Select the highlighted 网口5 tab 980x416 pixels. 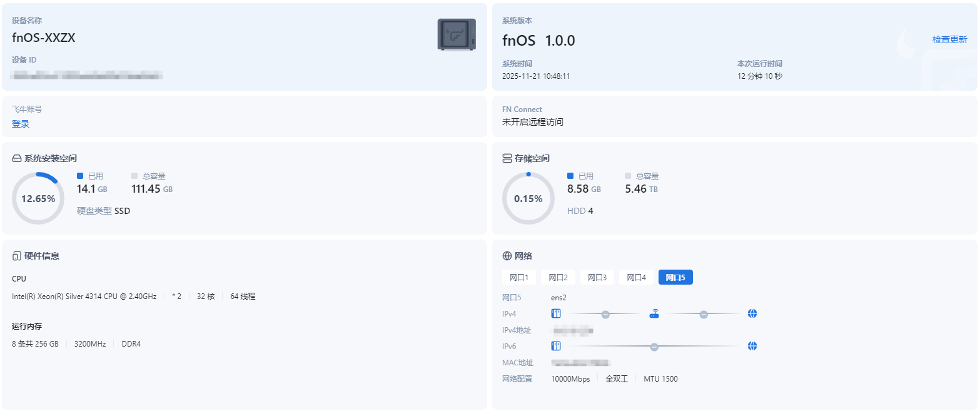[675, 277]
